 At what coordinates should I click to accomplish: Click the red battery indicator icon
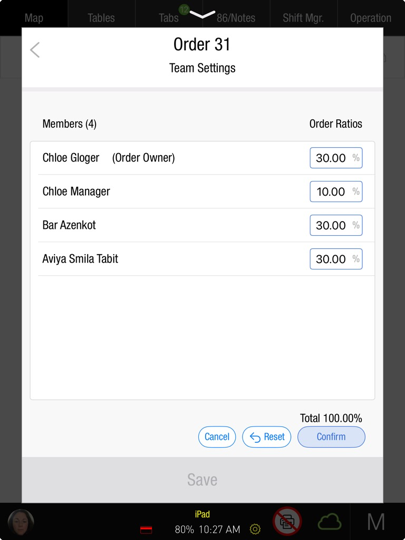[146, 530]
